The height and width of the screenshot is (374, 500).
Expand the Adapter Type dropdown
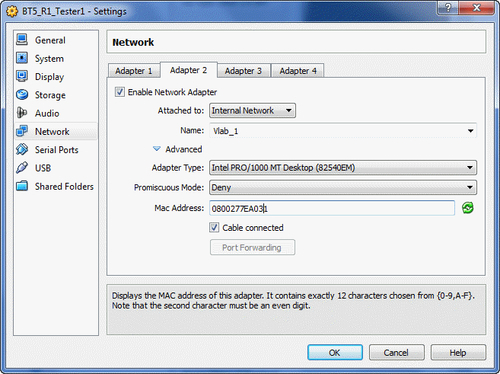click(x=343, y=168)
